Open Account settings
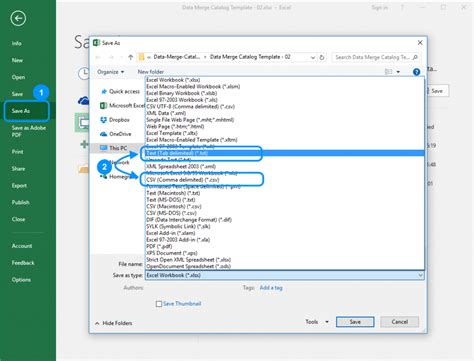 pos(22,246)
